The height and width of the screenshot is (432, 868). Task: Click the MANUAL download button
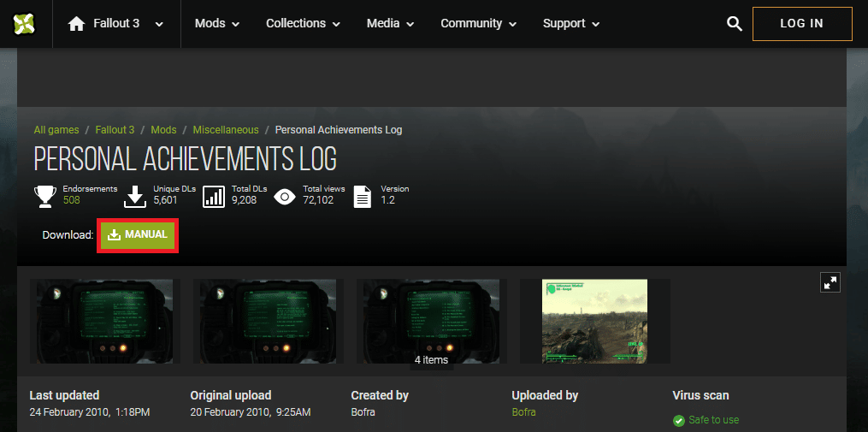tap(138, 235)
